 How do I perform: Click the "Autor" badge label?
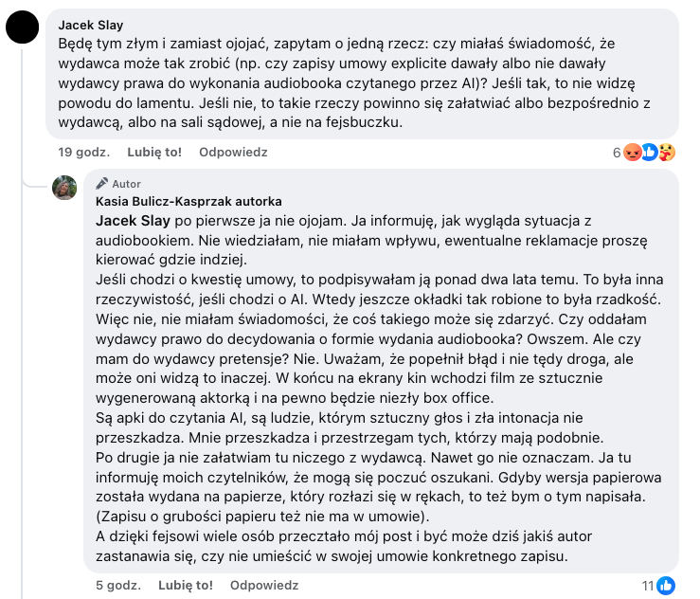tap(126, 184)
